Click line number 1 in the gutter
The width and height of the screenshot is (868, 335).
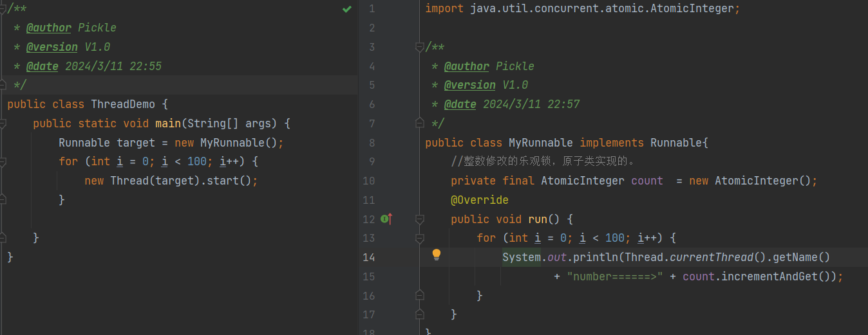click(372, 9)
